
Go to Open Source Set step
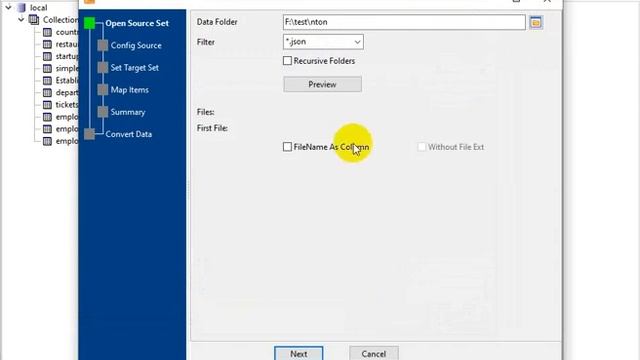click(x=137, y=23)
